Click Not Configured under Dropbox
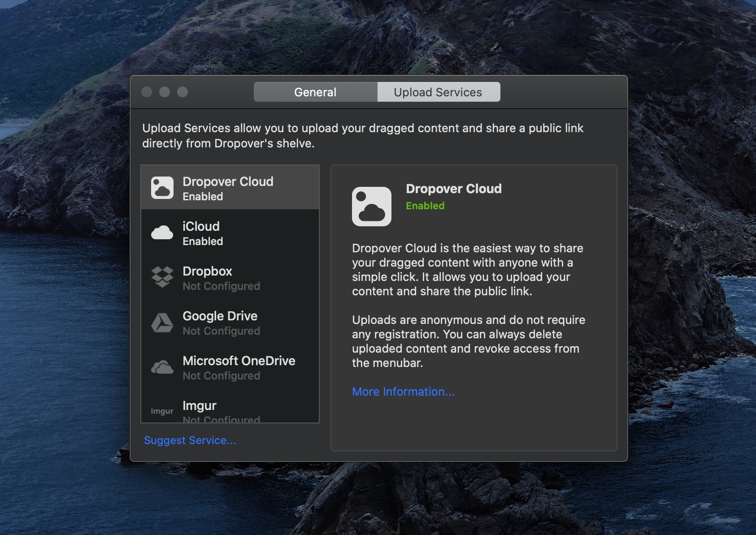756x535 pixels. [x=221, y=286]
